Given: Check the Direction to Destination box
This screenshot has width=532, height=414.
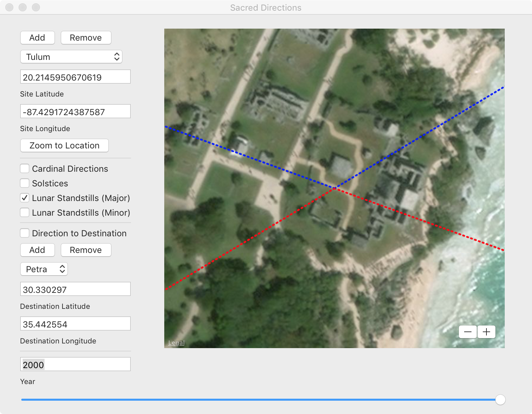Looking at the screenshot, I should 25,233.
